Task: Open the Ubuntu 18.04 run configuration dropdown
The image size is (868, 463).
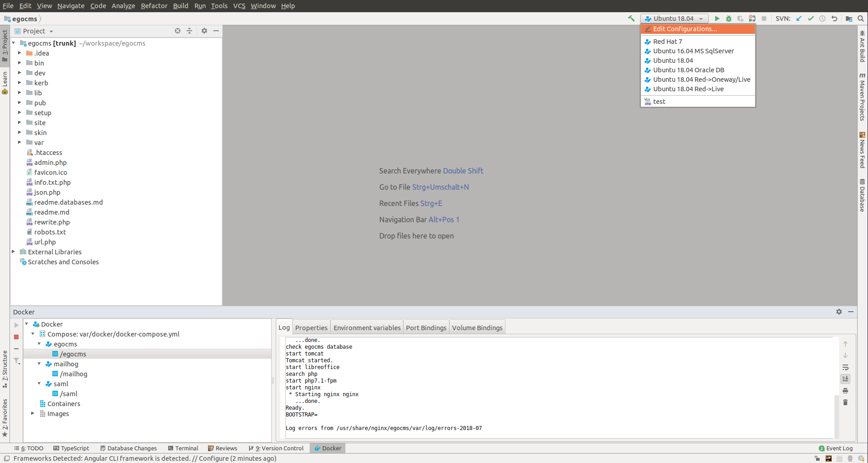Action: click(675, 19)
